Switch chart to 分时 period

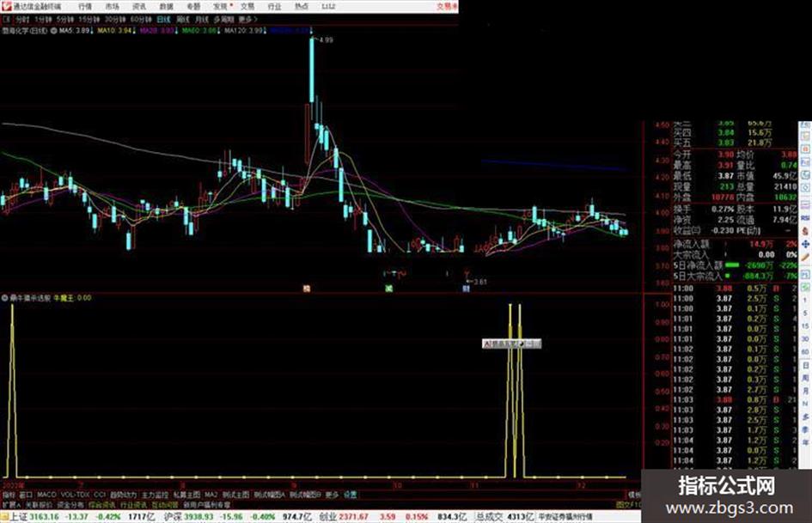(x=22, y=19)
